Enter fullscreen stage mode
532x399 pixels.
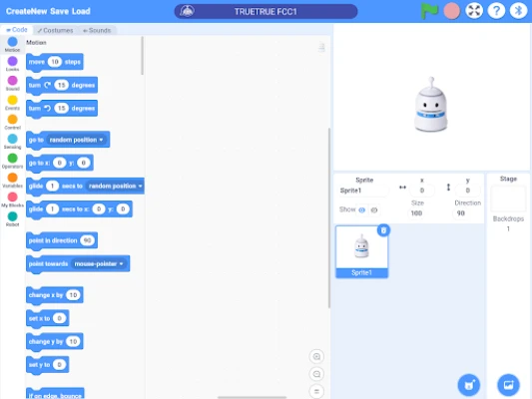[474, 11]
